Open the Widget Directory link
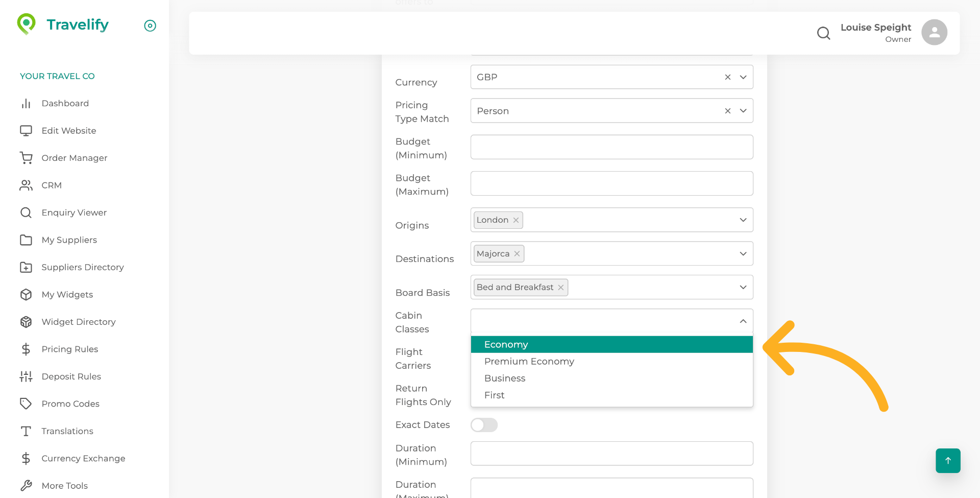The width and height of the screenshot is (980, 498). click(78, 322)
